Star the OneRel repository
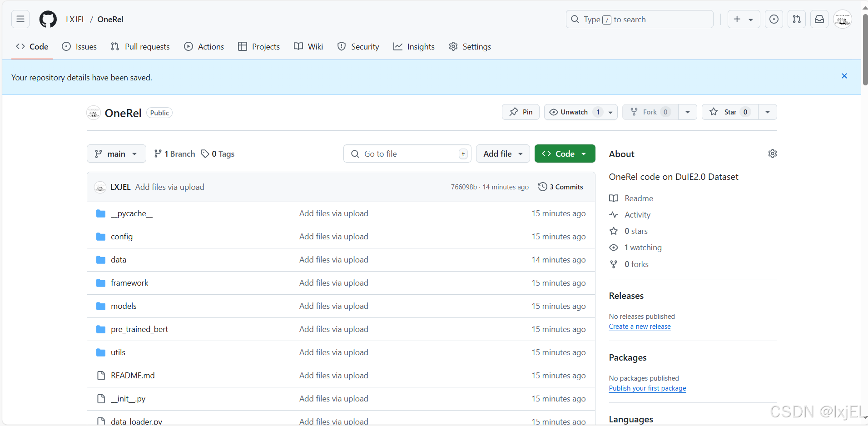Screen dimensions: 868x426 pos(730,112)
